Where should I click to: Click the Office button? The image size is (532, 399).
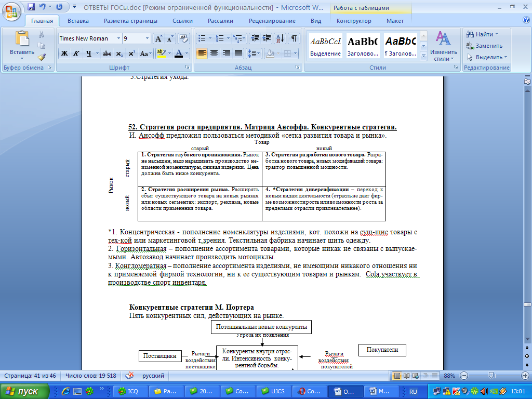[11, 11]
